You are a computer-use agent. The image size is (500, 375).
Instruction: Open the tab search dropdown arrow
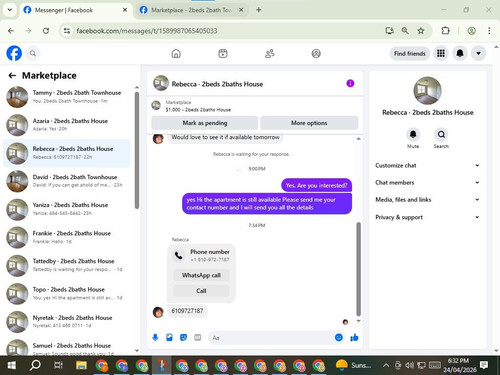coord(10,10)
